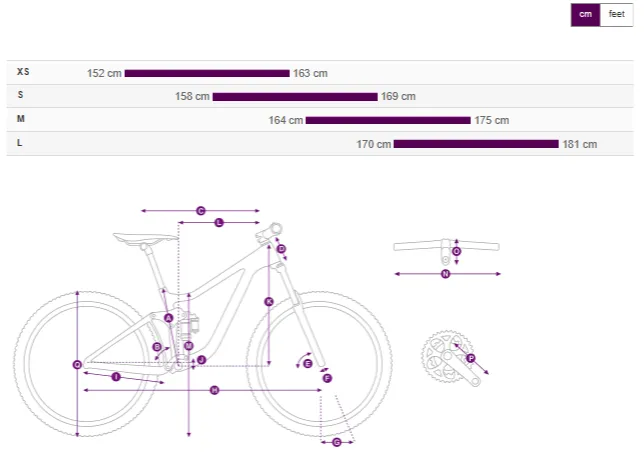Click the L size height range bar

476,144
